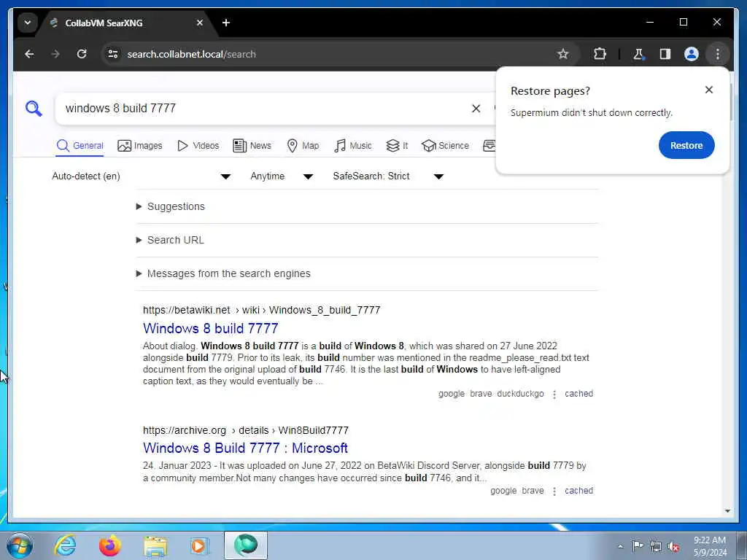Open the Auto-detect (en) language dropdown
Image resolution: width=747 pixels, height=560 pixels.
pyautogui.click(x=141, y=176)
